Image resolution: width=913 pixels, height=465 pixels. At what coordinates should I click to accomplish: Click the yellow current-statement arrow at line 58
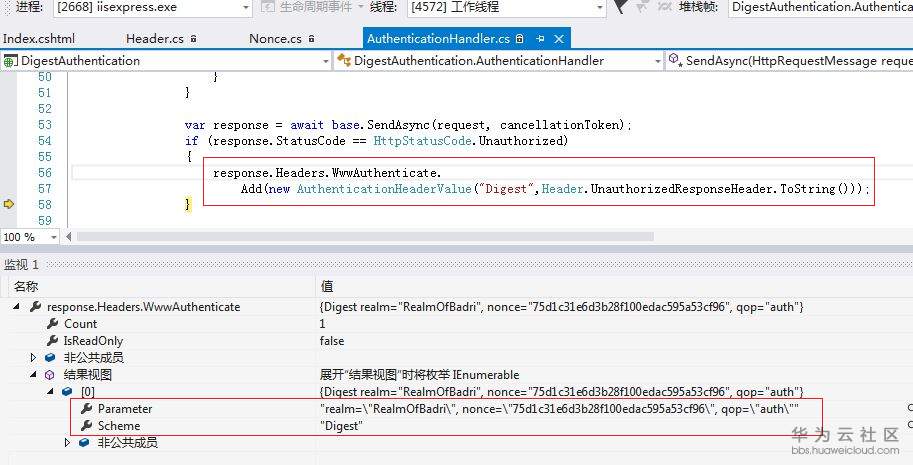9,204
